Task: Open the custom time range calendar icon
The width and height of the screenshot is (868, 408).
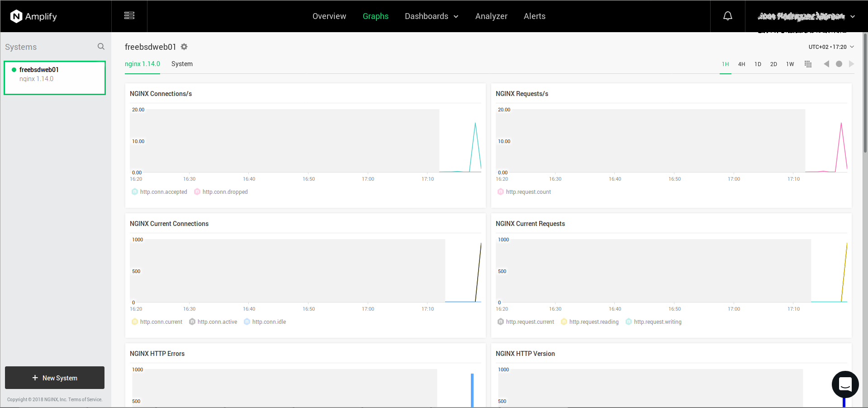Action: (808, 64)
